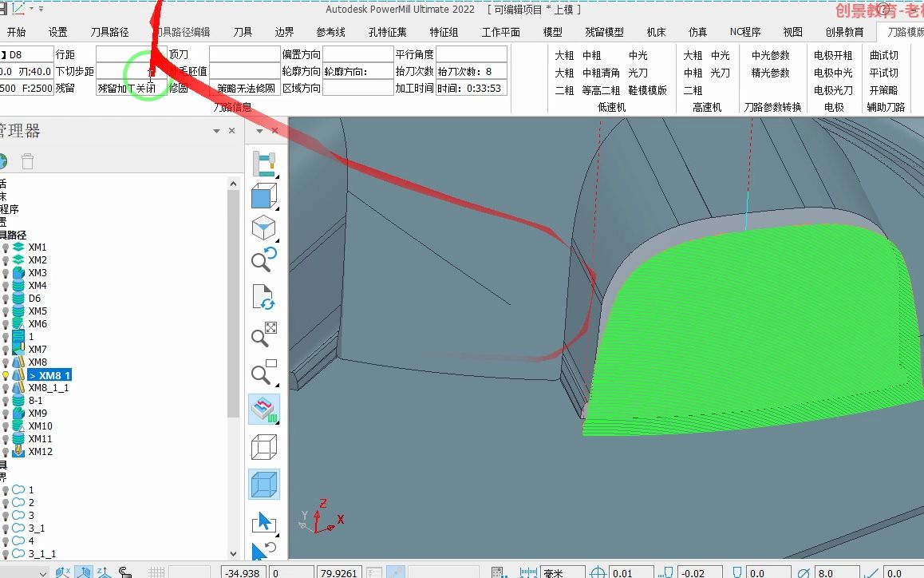Click the 鞋模模版 button
Image resolution: width=924 pixels, height=578 pixels.
(x=648, y=90)
